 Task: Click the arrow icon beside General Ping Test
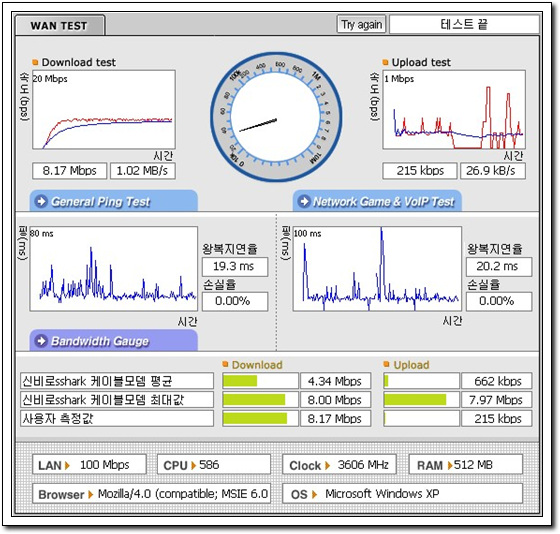pyautogui.click(x=41, y=201)
